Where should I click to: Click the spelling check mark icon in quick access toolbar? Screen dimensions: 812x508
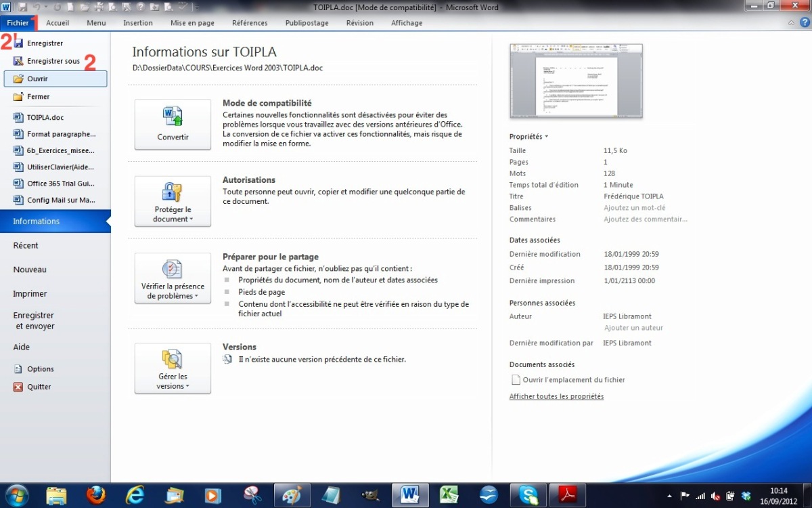(x=183, y=7)
